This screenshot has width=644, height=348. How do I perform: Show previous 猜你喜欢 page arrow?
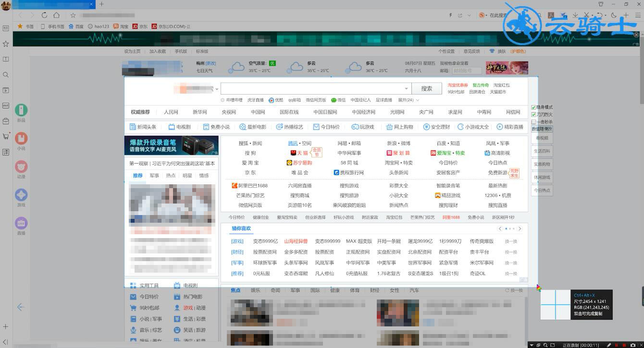coord(500,228)
